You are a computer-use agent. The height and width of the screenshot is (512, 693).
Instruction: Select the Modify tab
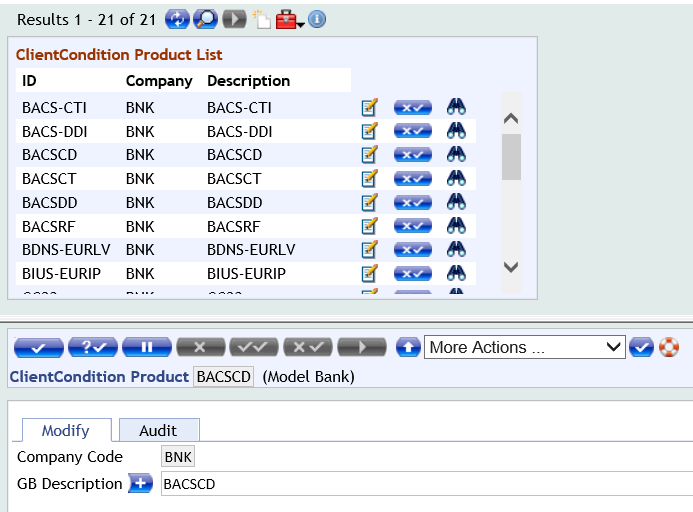pyautogui.click(x=65, y=430)
